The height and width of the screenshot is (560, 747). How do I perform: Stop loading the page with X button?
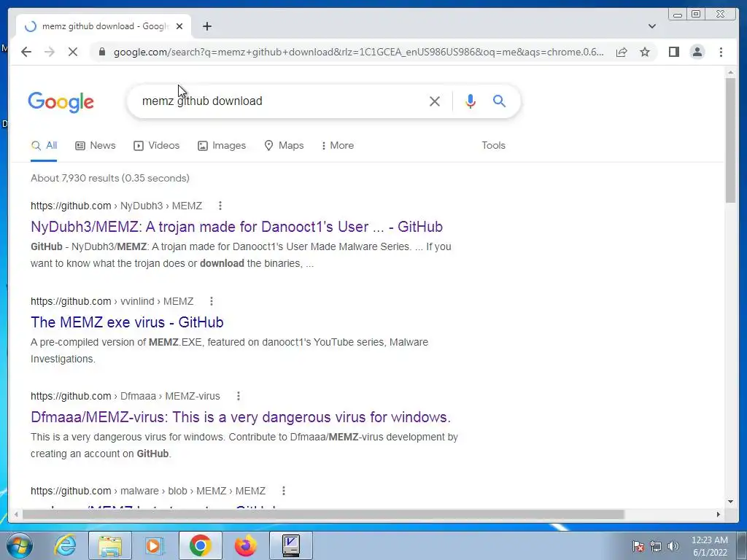point(73,52)
